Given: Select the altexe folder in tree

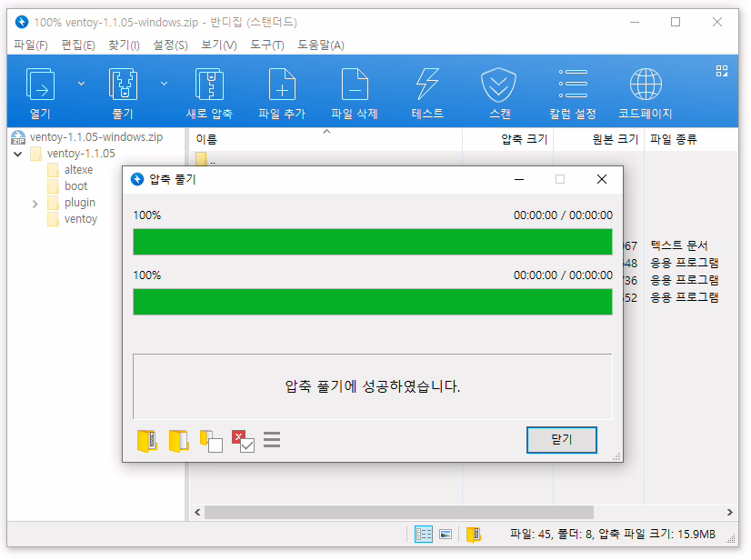Looking at the screenshot, I should tap(78, 170).
